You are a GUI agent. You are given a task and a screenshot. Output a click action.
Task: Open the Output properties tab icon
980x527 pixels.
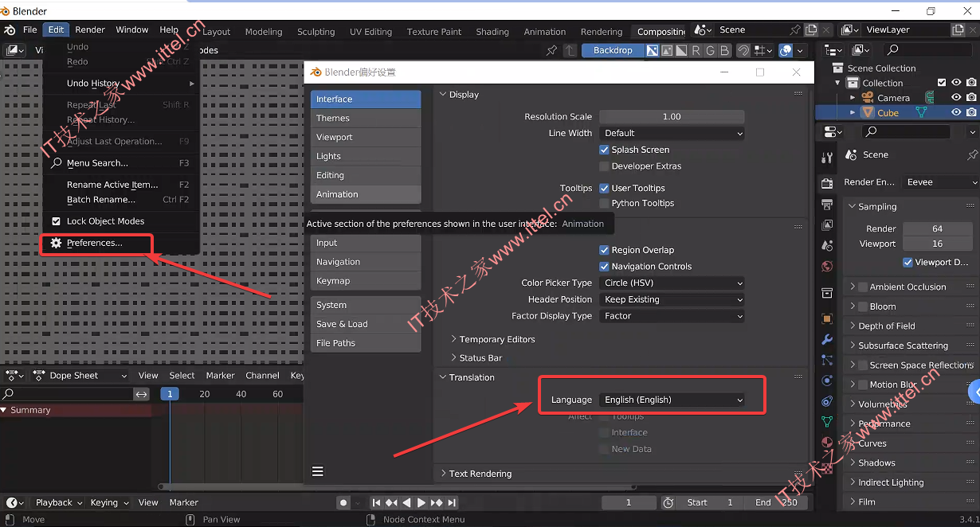click(x=827, y=205)
